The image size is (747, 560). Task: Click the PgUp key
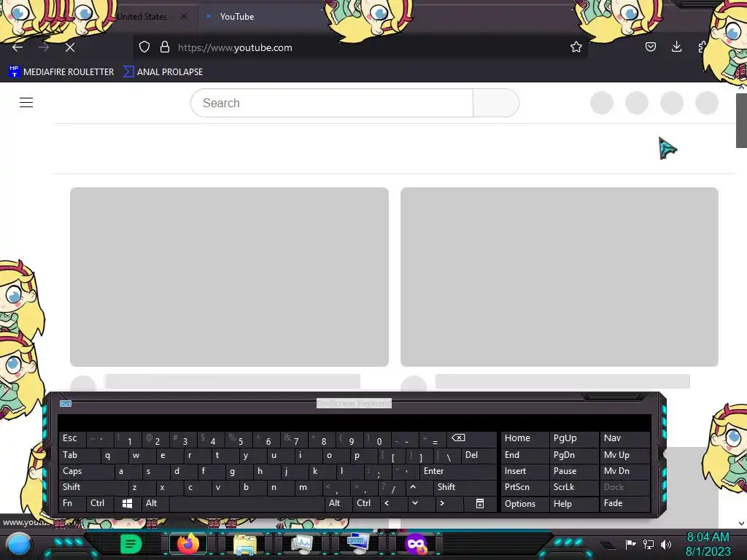pyautogui.click(x=573, y=438)
